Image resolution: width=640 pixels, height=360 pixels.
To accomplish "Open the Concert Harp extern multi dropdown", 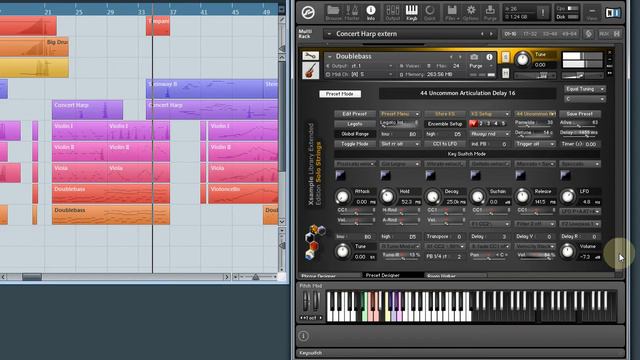I will coord(329,34).
